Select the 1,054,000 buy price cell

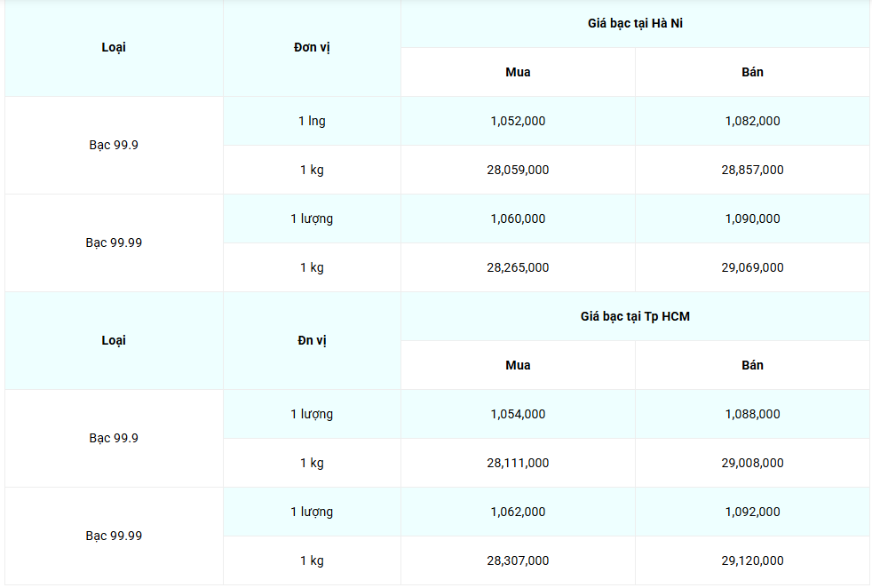point(518,414)
